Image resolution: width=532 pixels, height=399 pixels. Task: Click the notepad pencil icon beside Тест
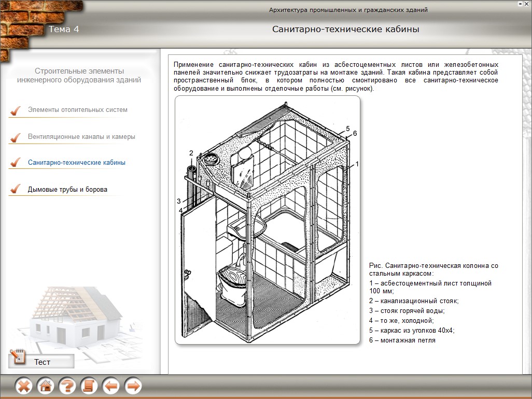click(x=18, y=358)
